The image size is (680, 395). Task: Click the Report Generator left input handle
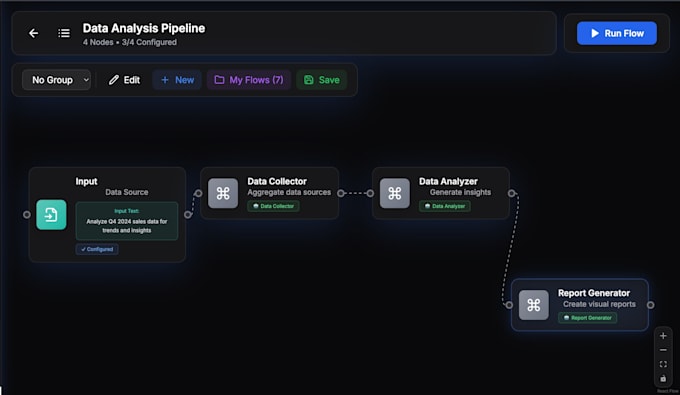click(x=509, y=305)
